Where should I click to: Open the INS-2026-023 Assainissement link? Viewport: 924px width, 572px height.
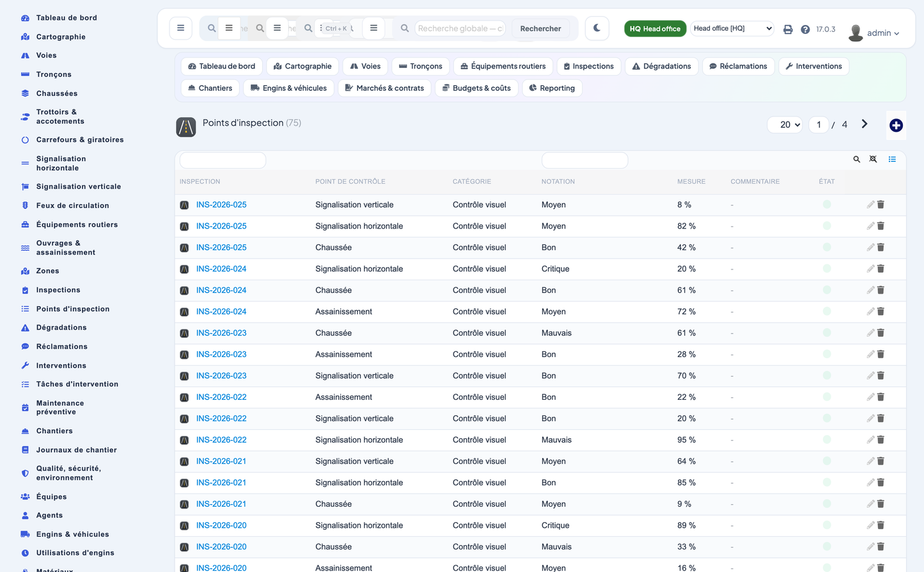point(221,354)
